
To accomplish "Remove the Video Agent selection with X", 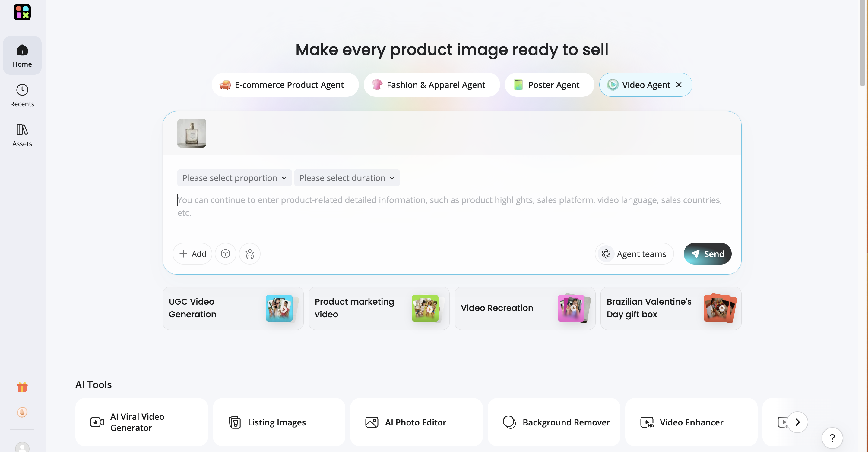I will 679,85.
